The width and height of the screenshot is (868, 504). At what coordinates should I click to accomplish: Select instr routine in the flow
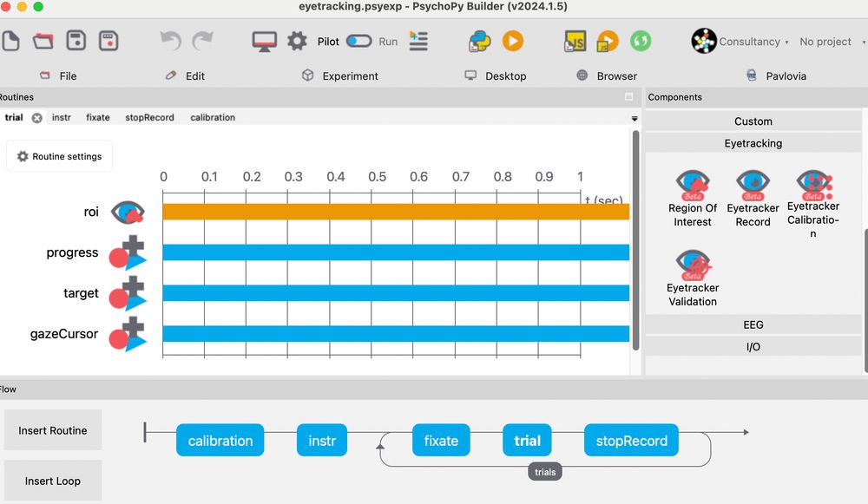pos(322,441)
